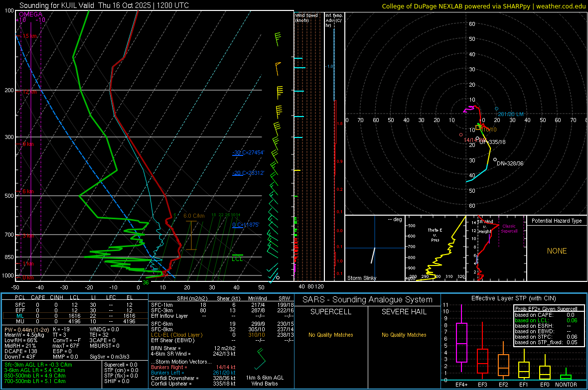588x390 pixels.
Task: Click the DN=328/36 hodograph label
Action: point(510,163)
